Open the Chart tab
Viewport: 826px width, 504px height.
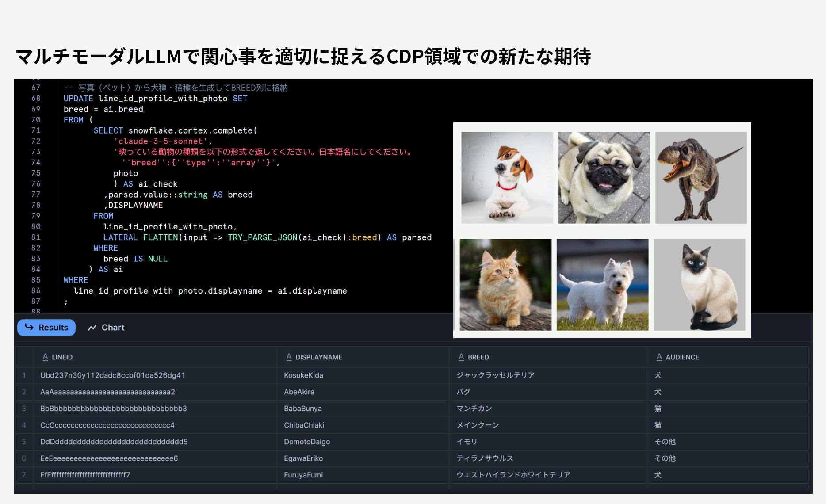click(x=106, y=328)
